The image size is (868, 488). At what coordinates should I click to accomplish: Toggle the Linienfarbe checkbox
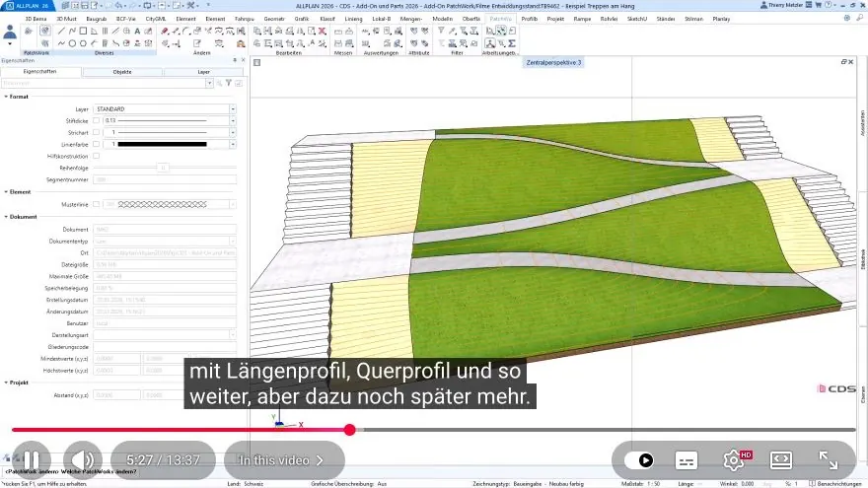click(x=97, y=144)
